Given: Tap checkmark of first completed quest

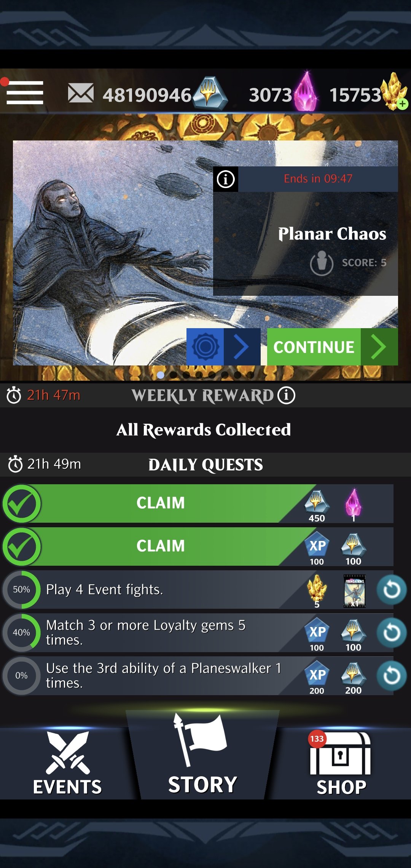Looking at the screenshot, I should click(22, 503).
